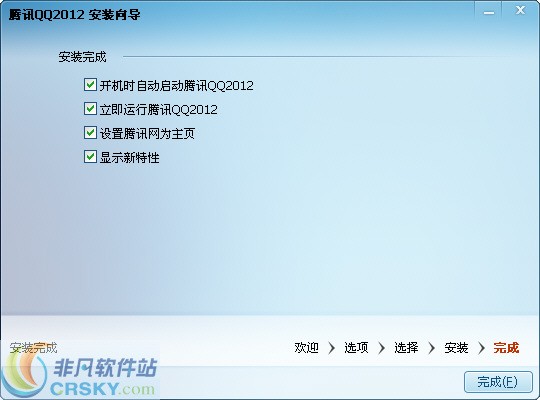
Task: Minimize the QQ2012 installer window
Action: pyautogui.click(x=488, y=12)
